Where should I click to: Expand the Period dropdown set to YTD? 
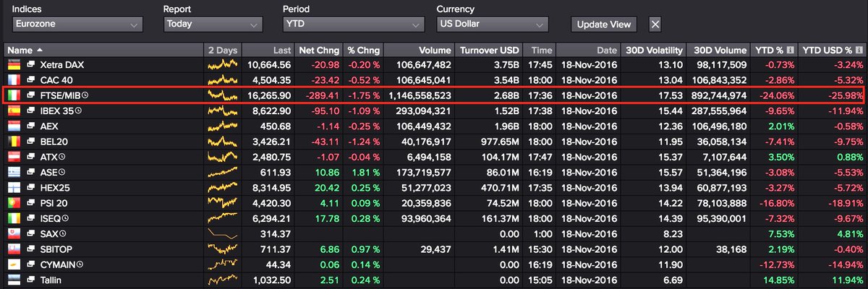pos(353,24)
